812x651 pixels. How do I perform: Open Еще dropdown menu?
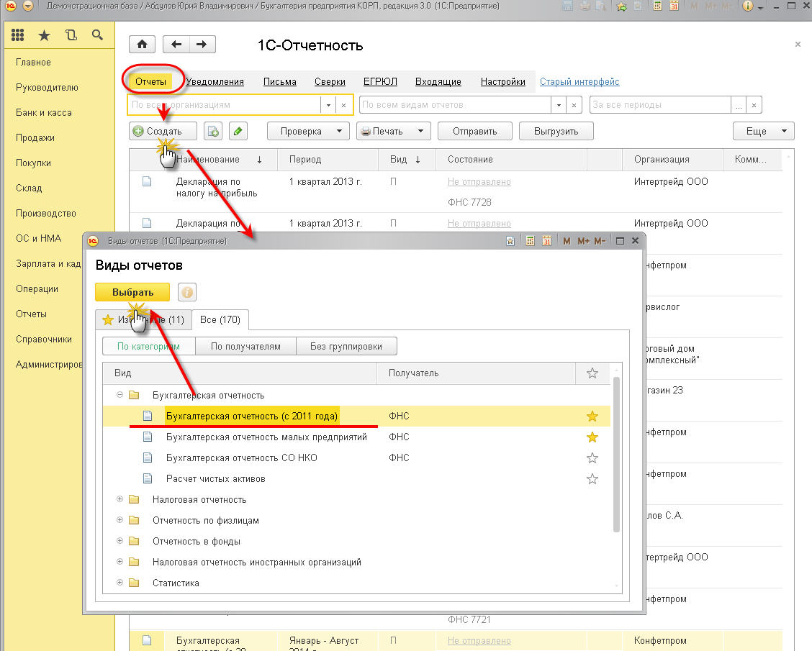763,132
